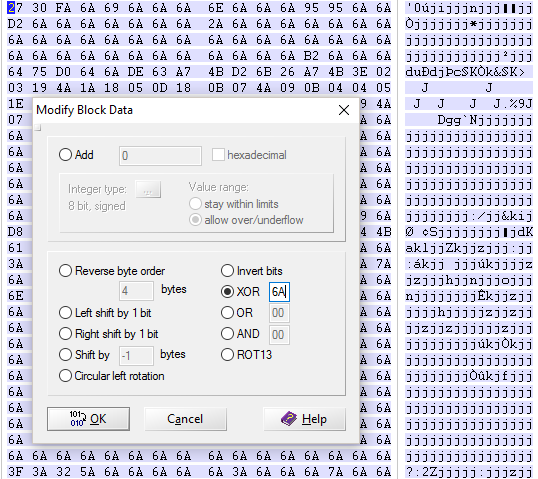Select Right shift by 1 bit
This screenshot has width=538, height=479.
(x=65, y=334)
